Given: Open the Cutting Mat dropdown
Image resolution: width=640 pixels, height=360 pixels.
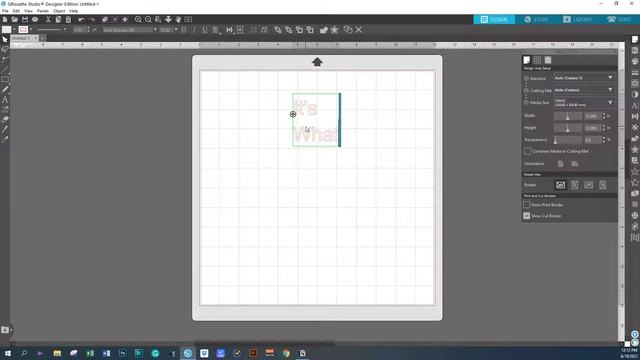Looking at the screenshot, I should pos(584,90).
